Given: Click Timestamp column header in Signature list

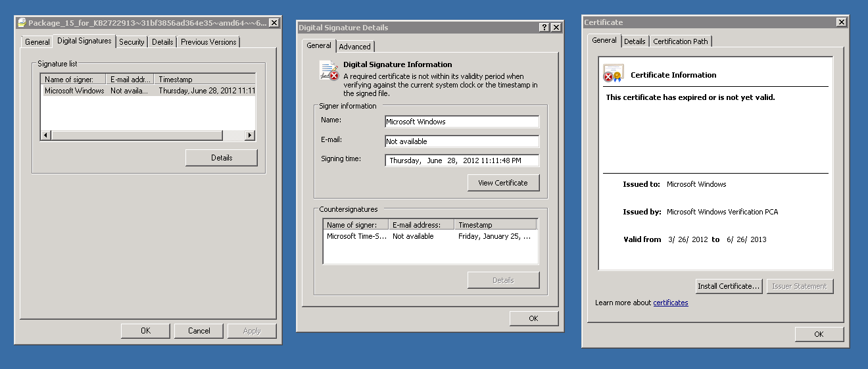Looking at the screenshot, I should 205,80.
